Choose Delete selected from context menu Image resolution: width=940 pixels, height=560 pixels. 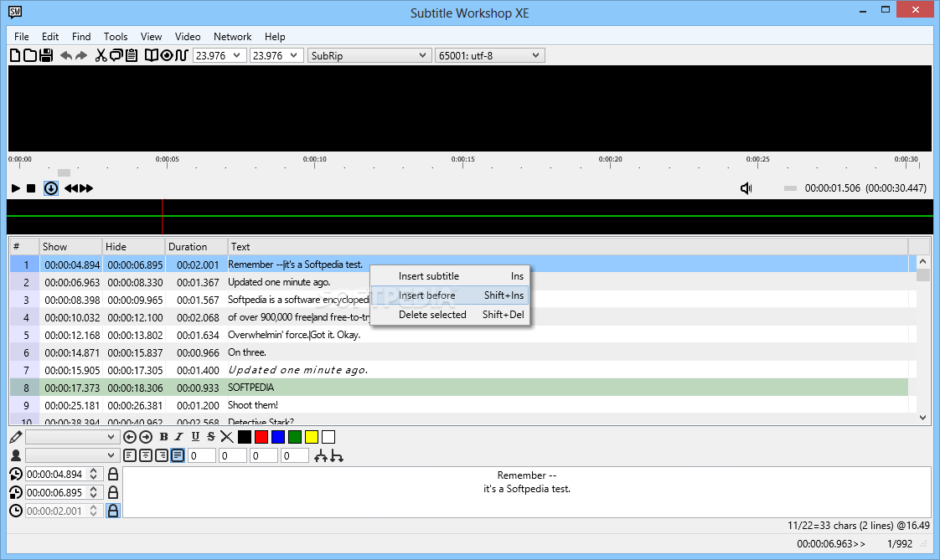click(x=450, y=315)
